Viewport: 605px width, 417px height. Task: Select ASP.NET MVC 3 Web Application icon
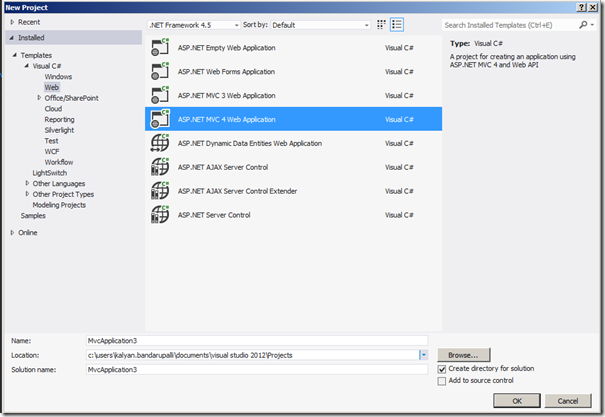(x=160, y=95)
